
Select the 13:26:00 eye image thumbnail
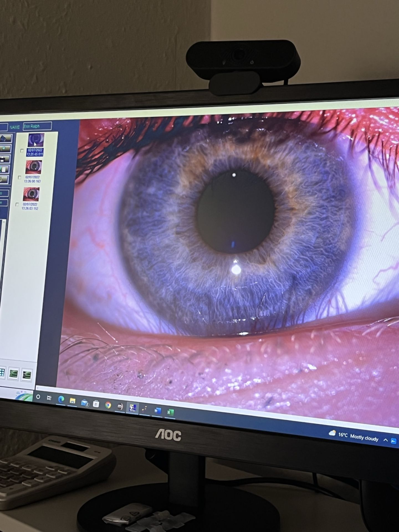tap(34, 167)
